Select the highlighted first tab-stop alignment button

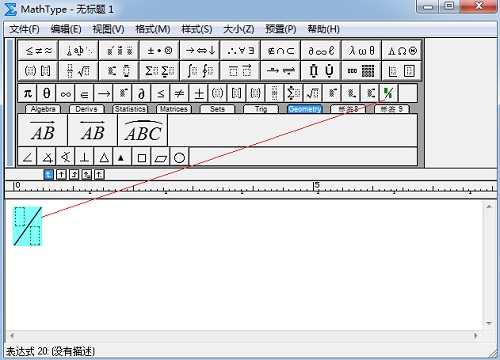point(49,174)
